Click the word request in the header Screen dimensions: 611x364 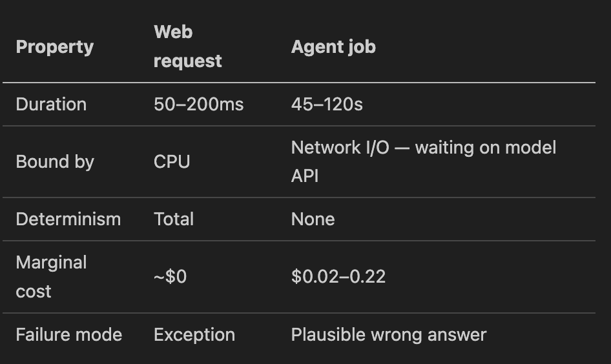click(187, 61)
